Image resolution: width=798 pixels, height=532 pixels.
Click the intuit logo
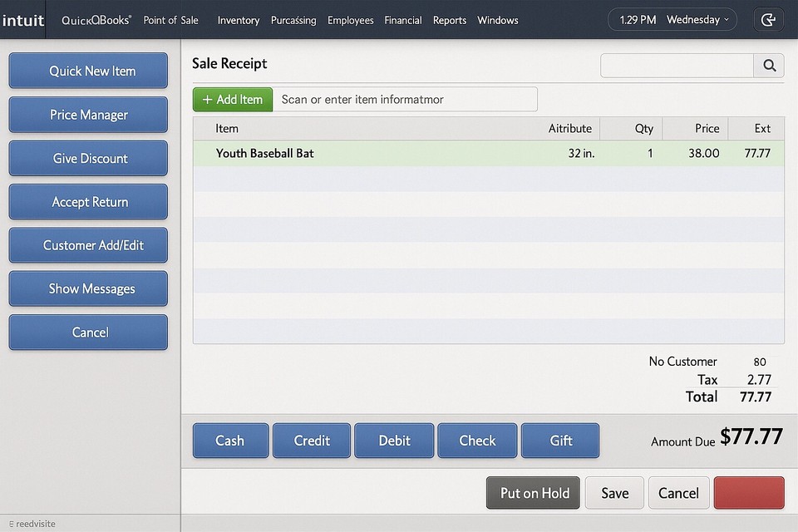coord(23,20)
